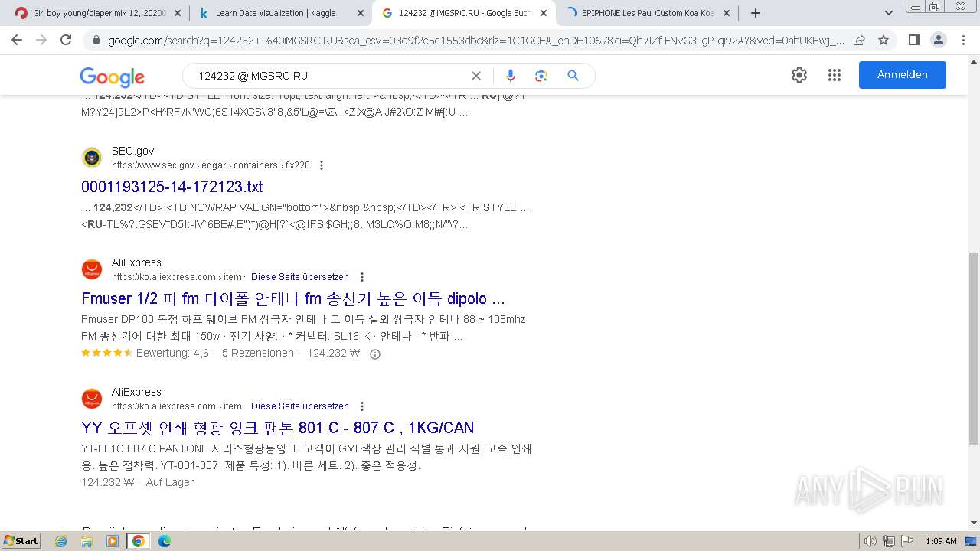
Task: Click inside the Google search field
Action: (x=329, y=76)
